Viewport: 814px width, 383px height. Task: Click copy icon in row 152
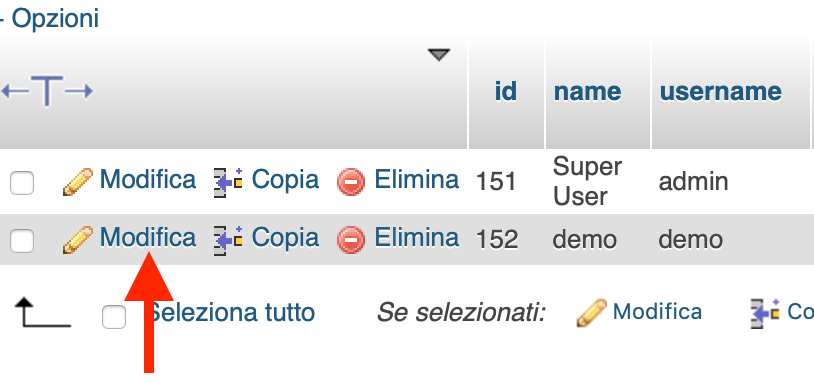(228, 240)
